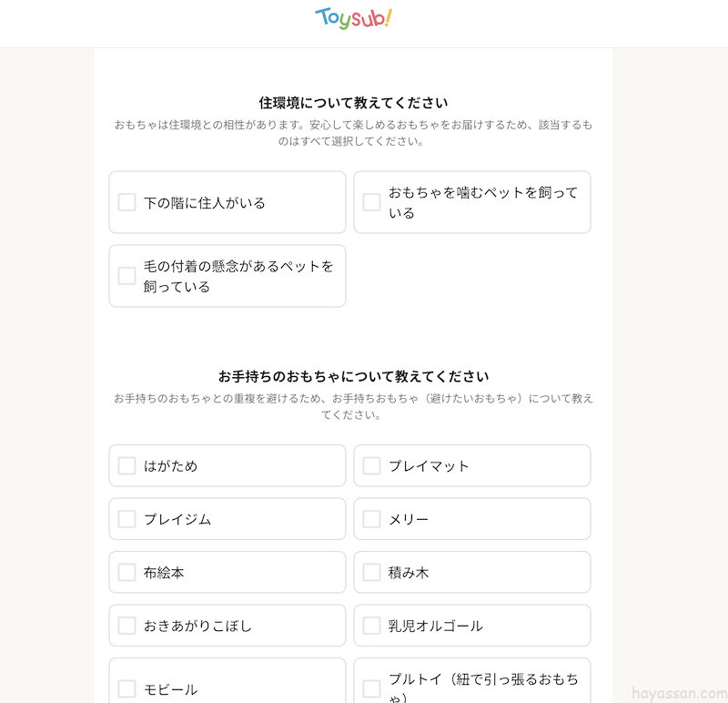This screenshot has height=703, width=728.
Task: Select the 'はがため' checkbox
Action: pyautogui.click(x=127, y=465)
